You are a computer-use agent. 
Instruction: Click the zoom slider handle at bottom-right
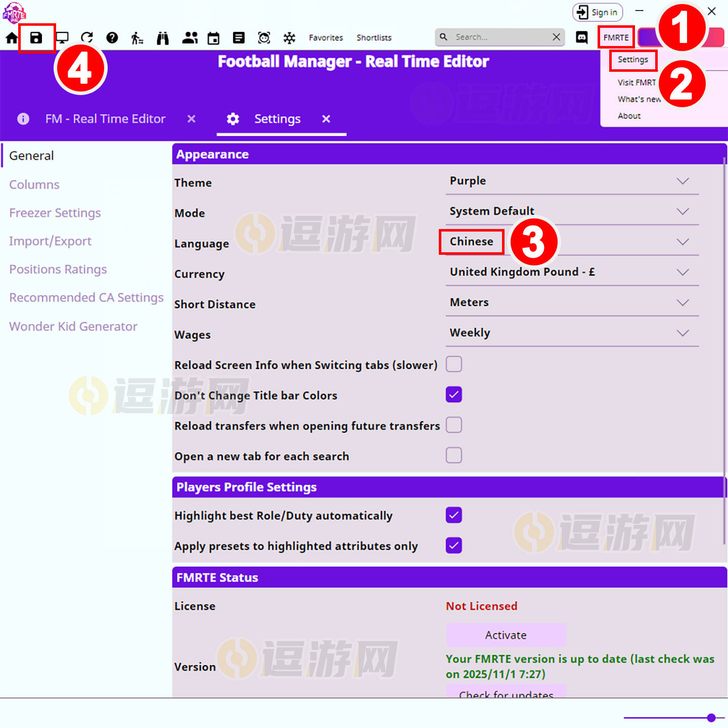711,717
